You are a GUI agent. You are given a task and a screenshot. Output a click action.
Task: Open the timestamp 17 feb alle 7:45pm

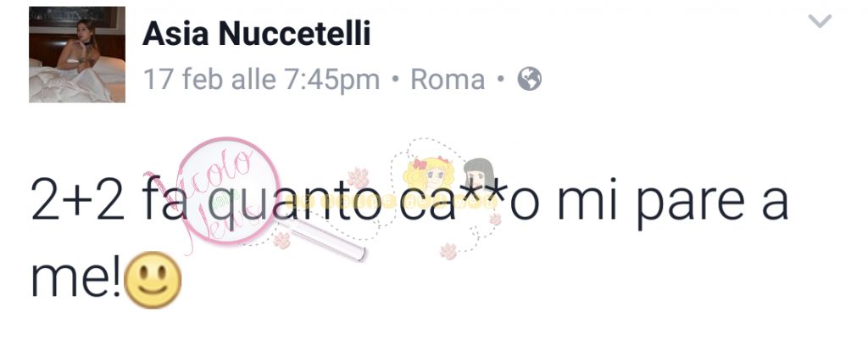point(261,80)
